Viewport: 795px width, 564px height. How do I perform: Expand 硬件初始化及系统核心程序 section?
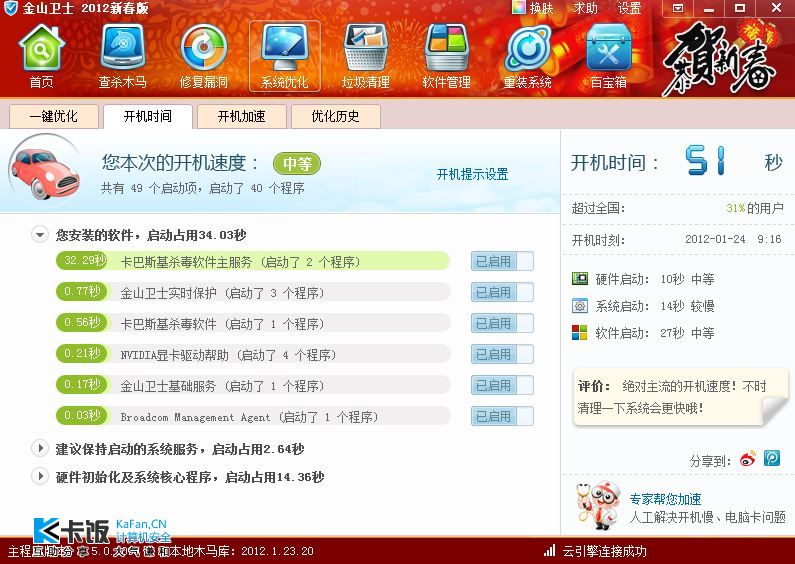point(40,476)
